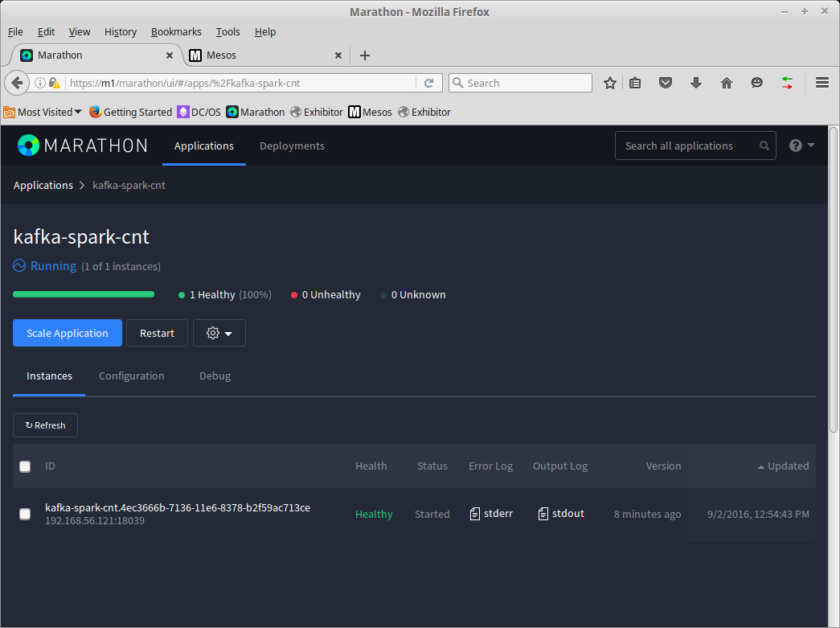Click the Firefox Search box

(520, 83)
